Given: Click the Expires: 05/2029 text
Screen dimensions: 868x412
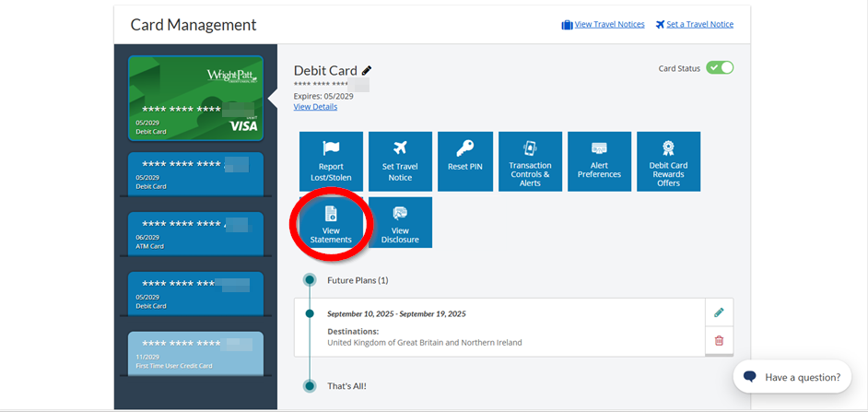Looking at the screenshot, I should tap(323, 97).
